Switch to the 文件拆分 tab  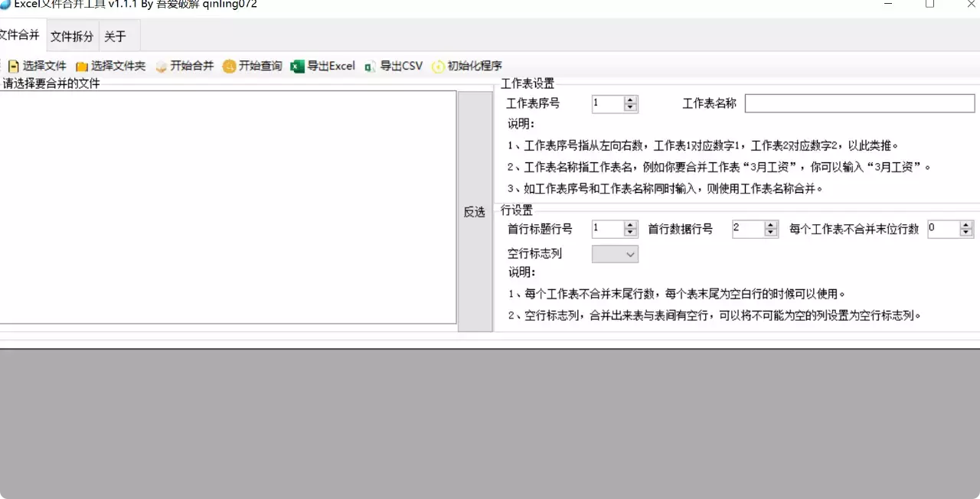[x=71, y=36]
